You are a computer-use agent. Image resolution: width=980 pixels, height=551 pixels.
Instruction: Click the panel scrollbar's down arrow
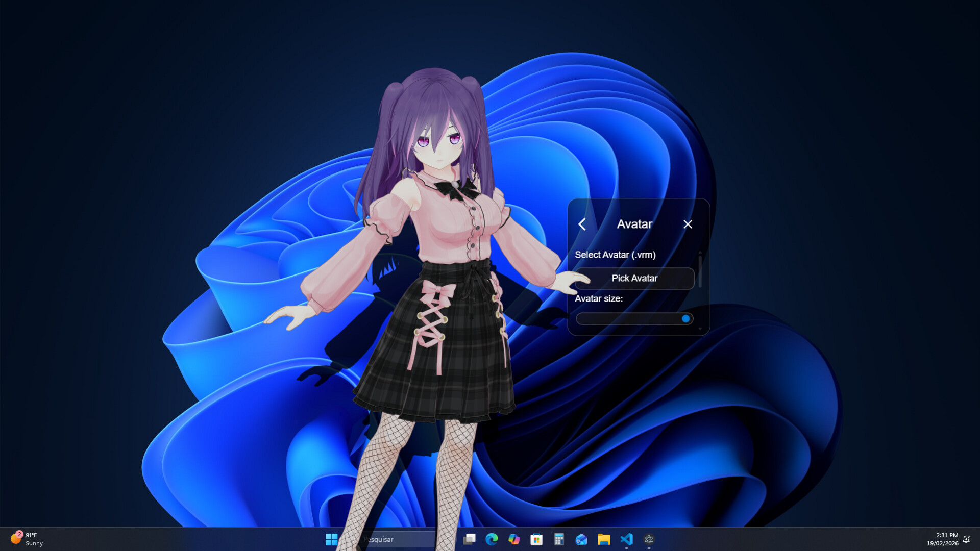(x=700, y=330)
